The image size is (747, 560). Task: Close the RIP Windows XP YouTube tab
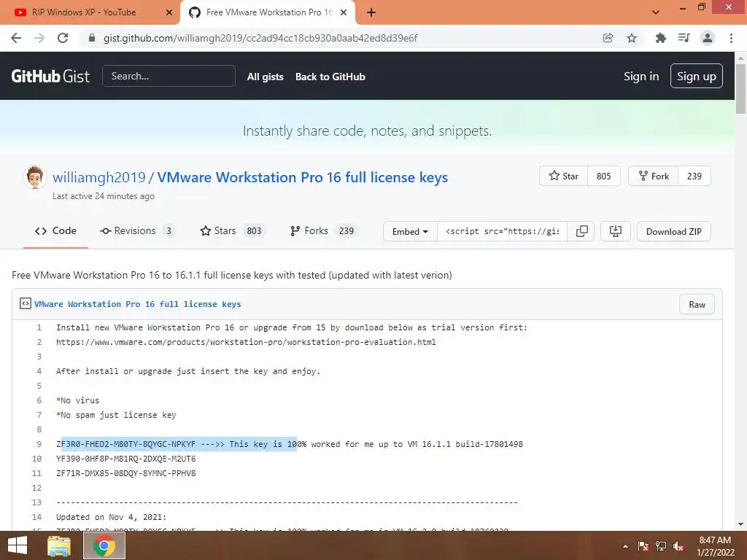pyautogui.click(x=169, y=13)
